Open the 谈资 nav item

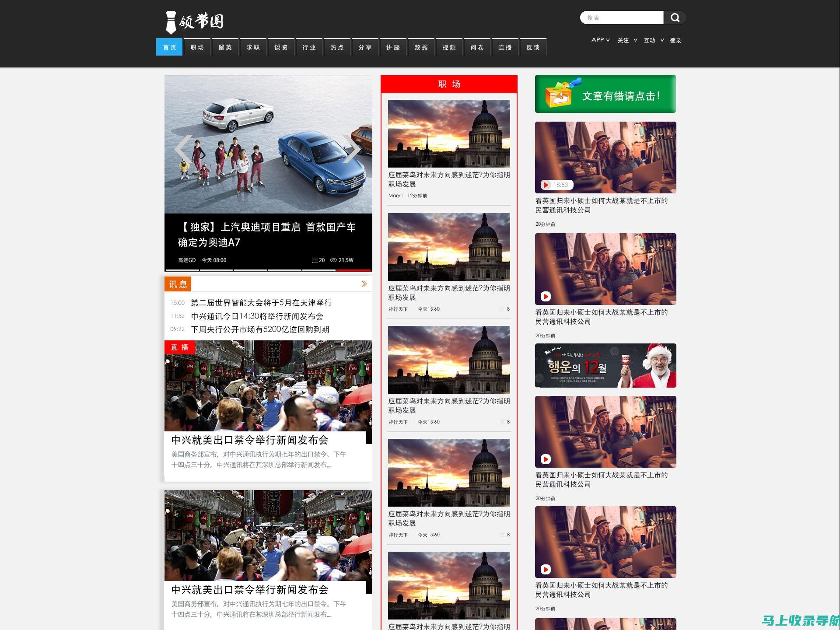point(281,47)
